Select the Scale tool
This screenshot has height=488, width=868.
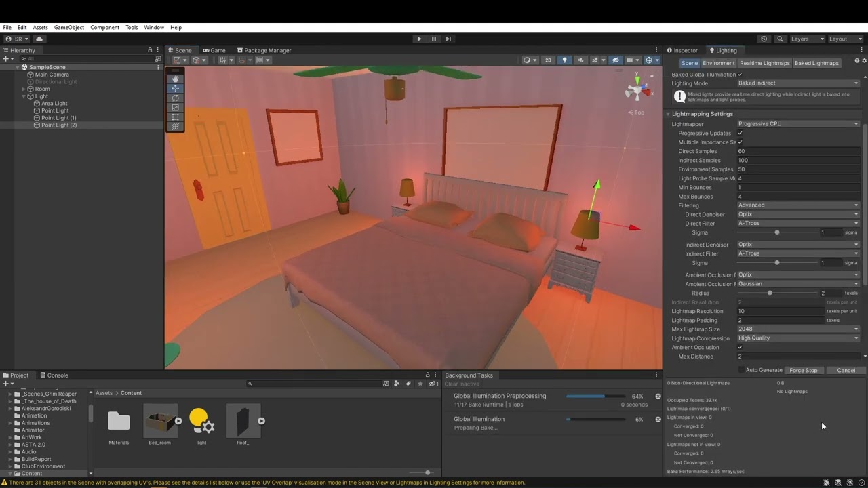(176, 107)
